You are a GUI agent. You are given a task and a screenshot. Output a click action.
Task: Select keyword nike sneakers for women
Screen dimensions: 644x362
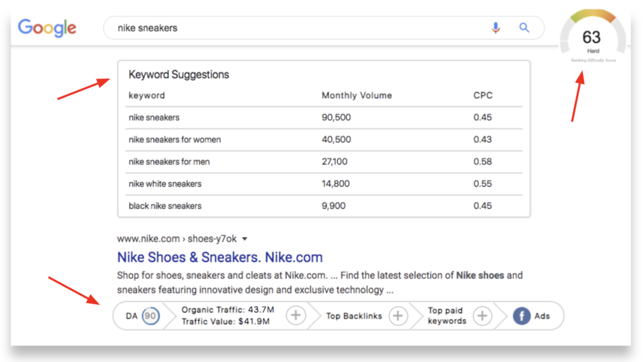point(175,140)
